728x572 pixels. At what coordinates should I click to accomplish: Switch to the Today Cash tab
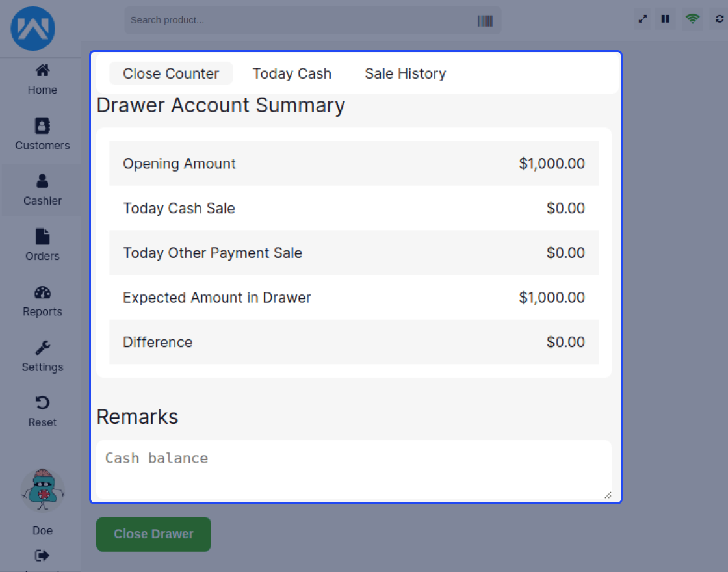tap(292, 73)
